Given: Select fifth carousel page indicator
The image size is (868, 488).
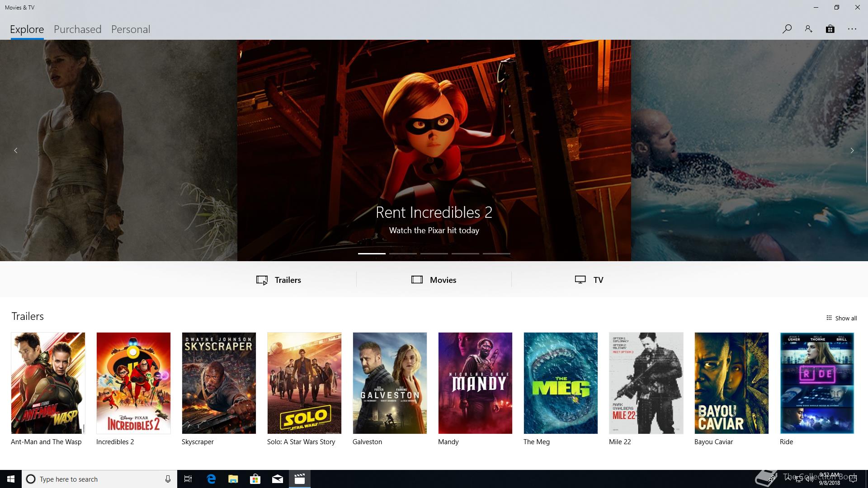Looking at the screenshot, I should (x=496, y=253).
